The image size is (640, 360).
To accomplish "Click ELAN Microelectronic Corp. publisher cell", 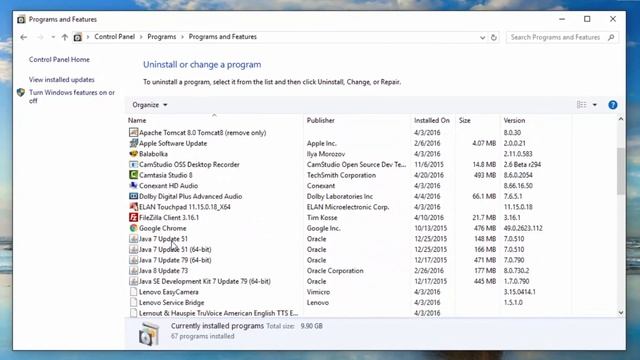I will pyautogui.click(x=348, y=207).
